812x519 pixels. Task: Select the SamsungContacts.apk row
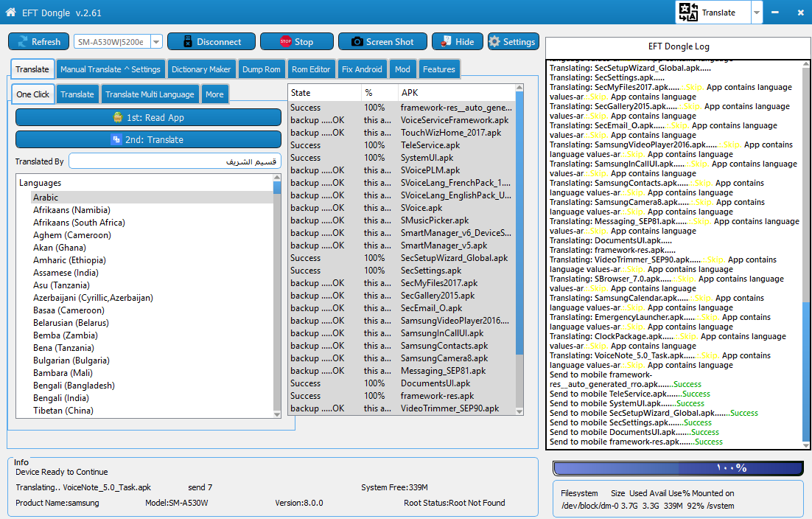402,346
